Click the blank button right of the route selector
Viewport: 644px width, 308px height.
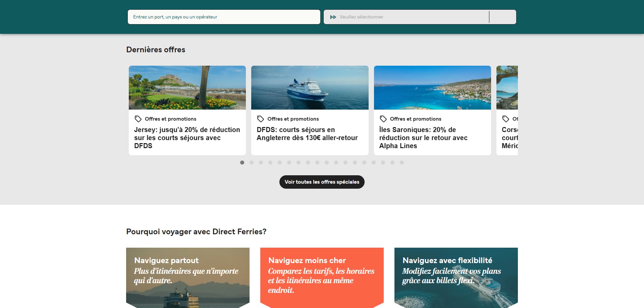coord(502,17)
